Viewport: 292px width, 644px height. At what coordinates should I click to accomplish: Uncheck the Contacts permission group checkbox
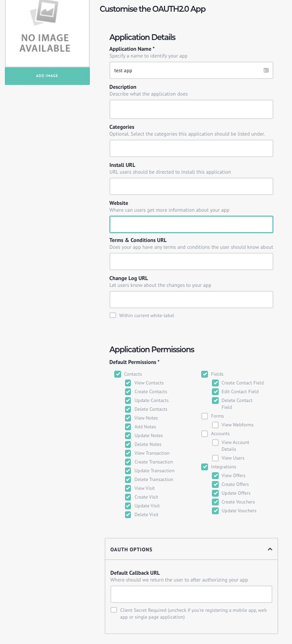[118, 374]
